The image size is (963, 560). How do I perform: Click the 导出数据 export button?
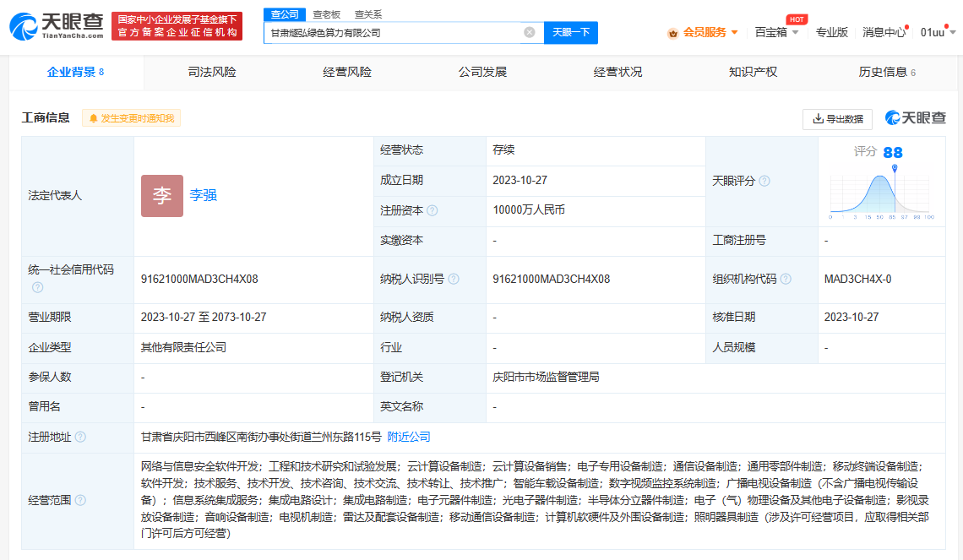pyautogui.click(x=837, y=119)
